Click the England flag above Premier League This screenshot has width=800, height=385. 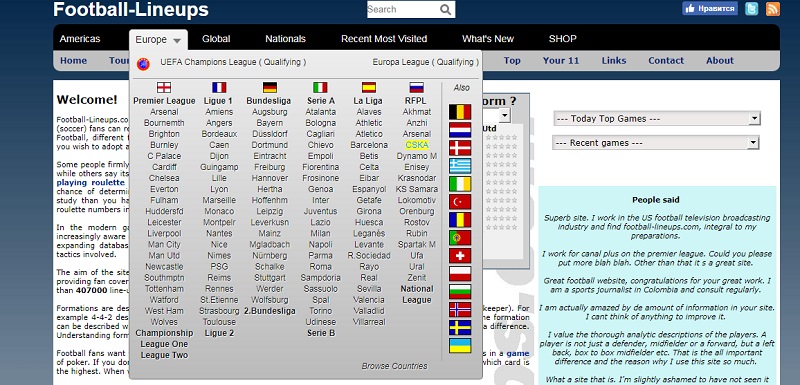[x=164, y=87]
